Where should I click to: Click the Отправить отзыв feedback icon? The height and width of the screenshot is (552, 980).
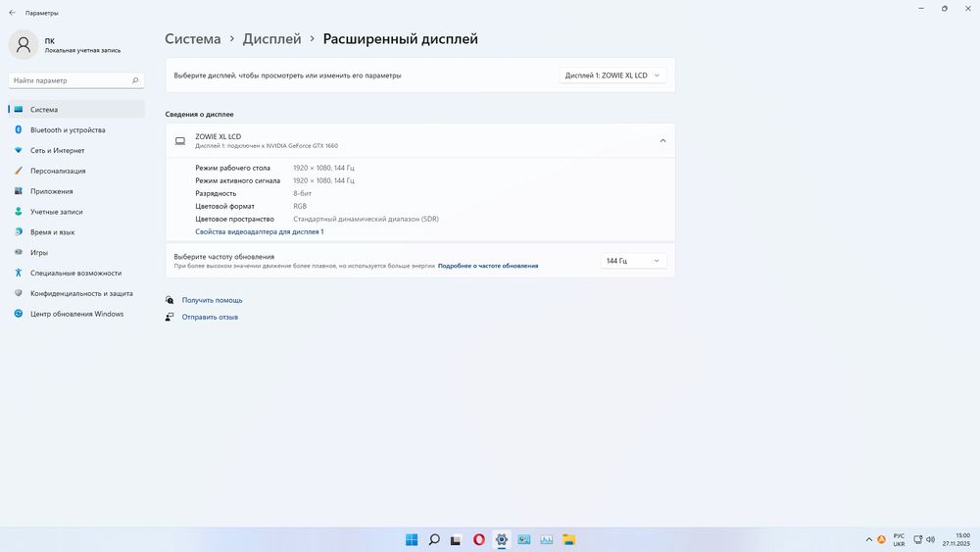(170, 317)
